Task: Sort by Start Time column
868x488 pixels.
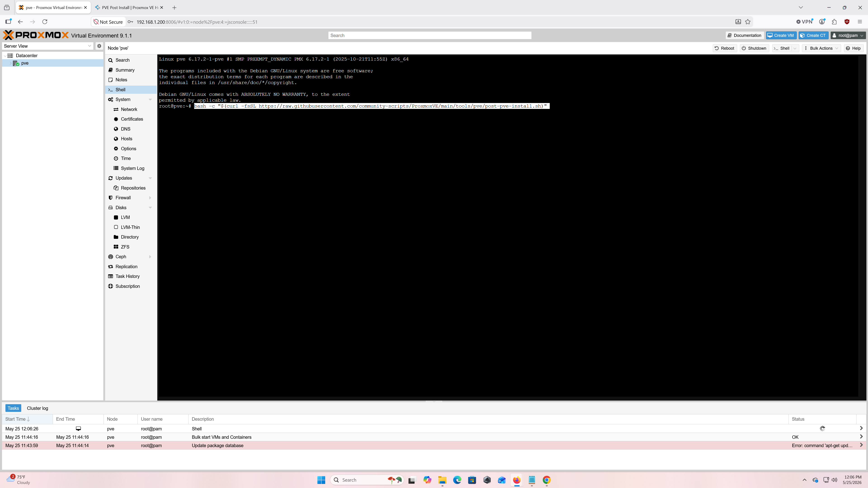Action: (27, 419)
